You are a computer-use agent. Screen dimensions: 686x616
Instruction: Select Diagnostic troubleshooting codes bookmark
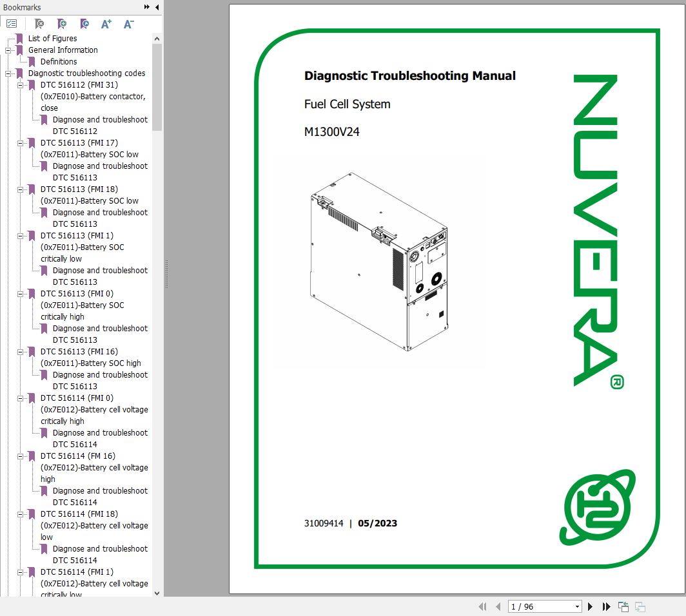point(86,73)
